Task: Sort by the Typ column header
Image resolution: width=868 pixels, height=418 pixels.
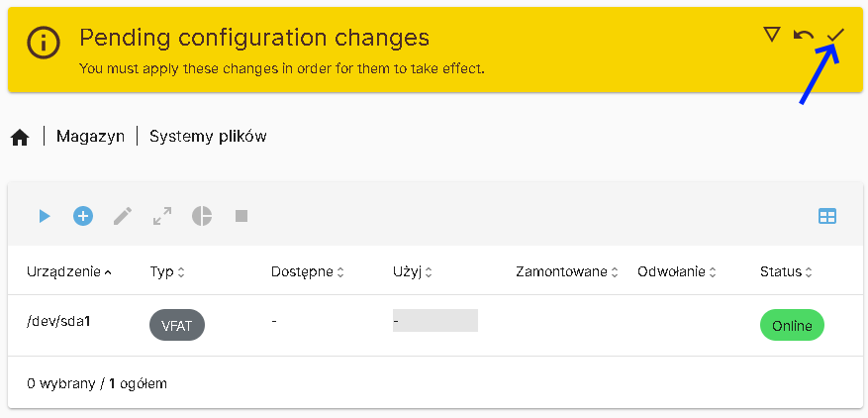Action: (x=167, y=271)
